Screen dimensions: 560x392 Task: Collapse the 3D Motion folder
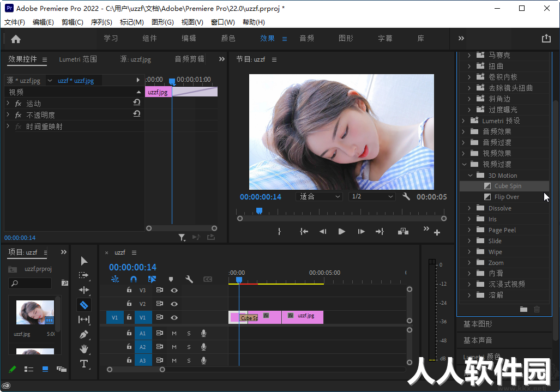470,176
